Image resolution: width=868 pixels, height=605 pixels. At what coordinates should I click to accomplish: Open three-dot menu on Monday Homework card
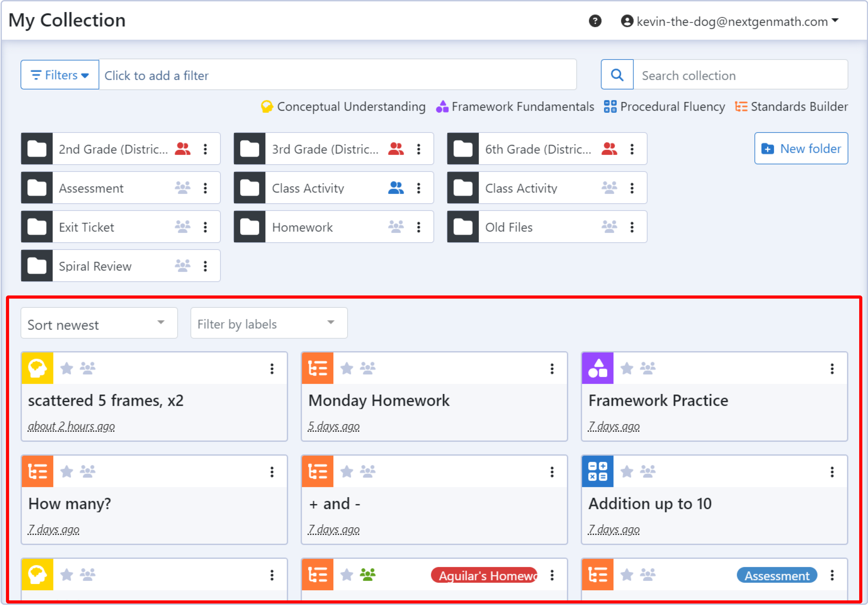click(x=552, y=369)
